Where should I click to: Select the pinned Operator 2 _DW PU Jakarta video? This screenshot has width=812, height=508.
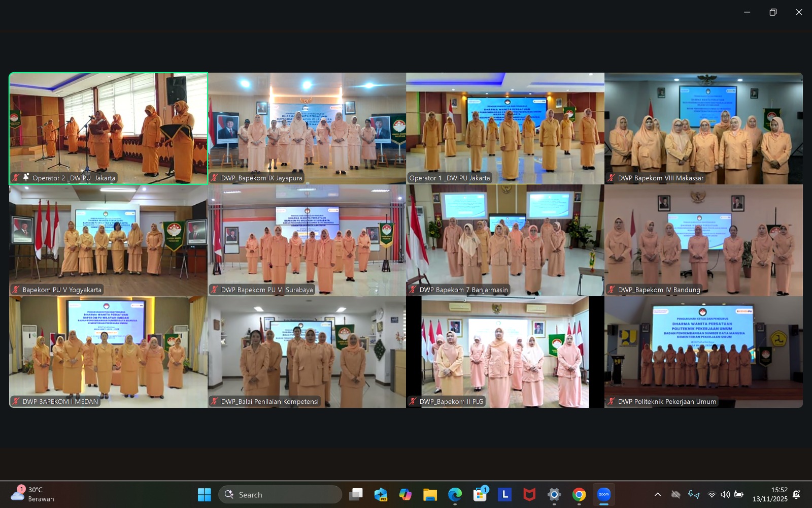click(108, 128)
